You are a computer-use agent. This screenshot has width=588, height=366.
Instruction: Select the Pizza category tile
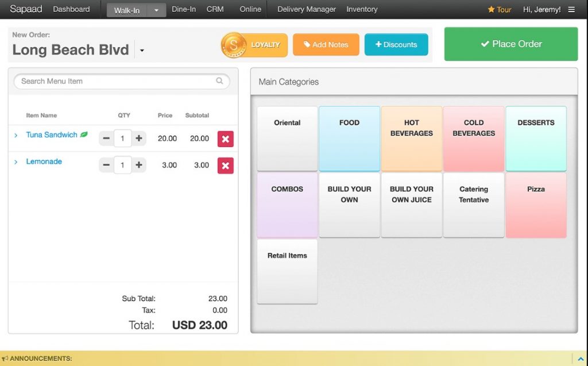[x=536, y=205]
